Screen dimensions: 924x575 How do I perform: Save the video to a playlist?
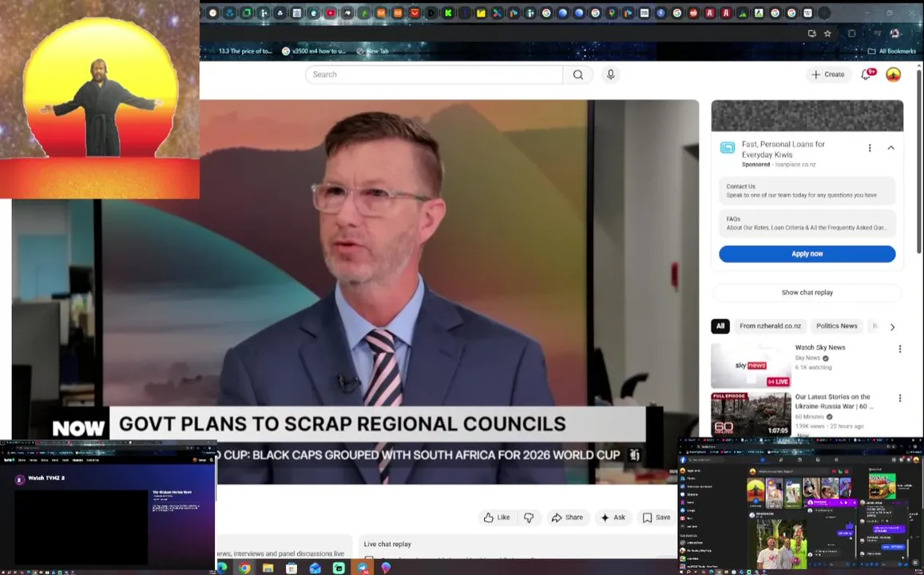point(656,517)
